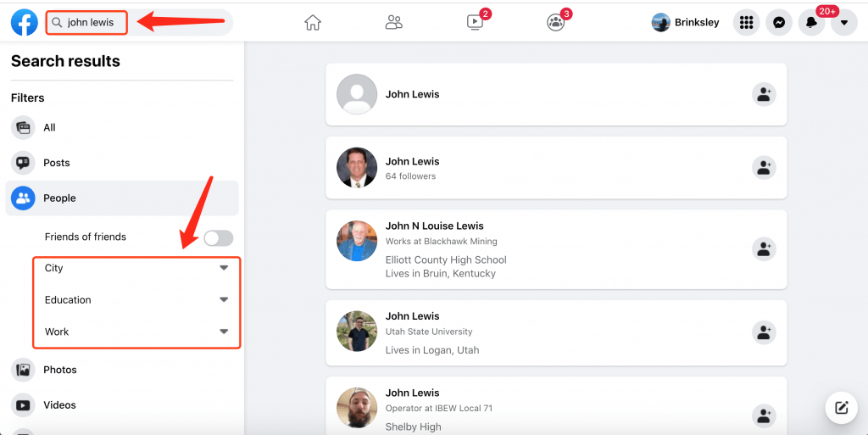868x435 pixels.
Task: Expand the Work dropdown
Action: (x=136, y=332)
